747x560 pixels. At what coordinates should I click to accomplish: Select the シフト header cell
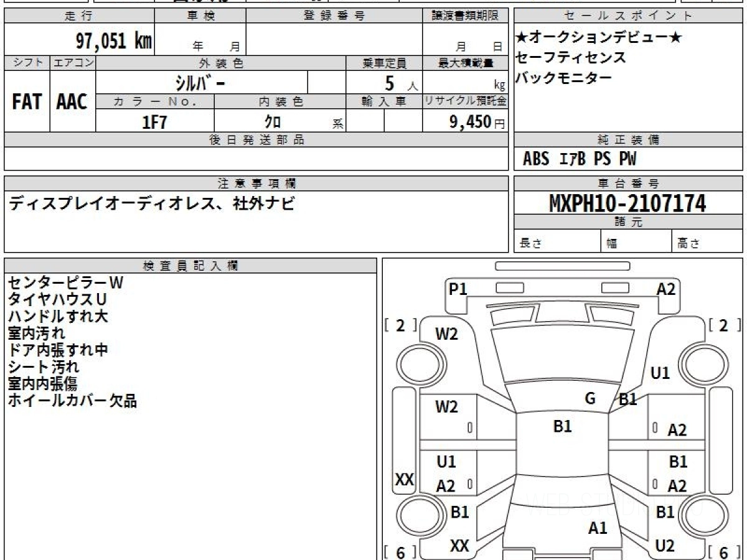click(27, 63)
